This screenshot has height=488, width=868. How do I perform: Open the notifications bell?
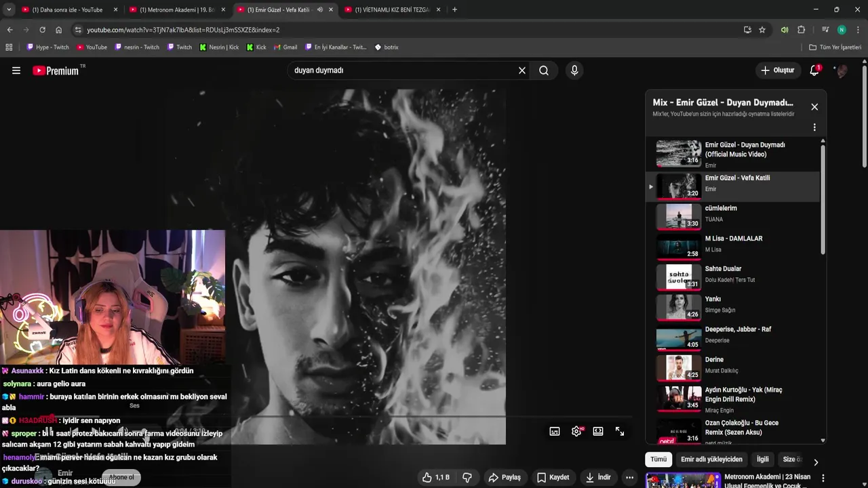click(x=814, y=70)
